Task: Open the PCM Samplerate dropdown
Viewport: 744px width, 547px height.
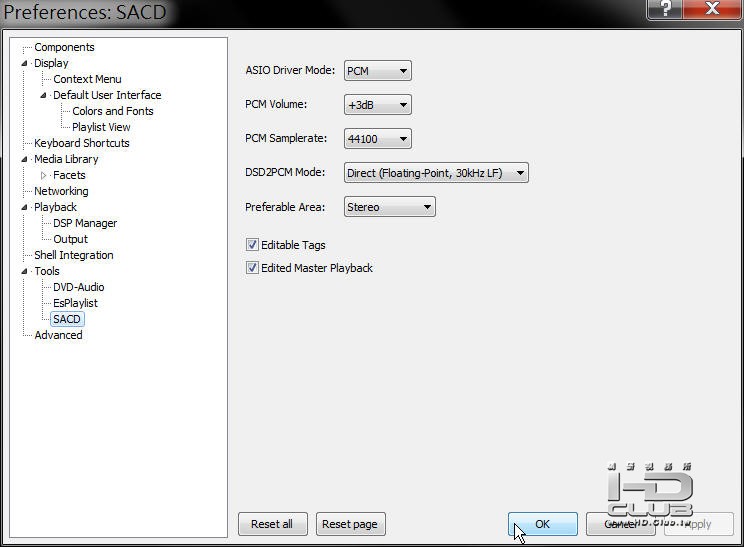Action: click(x=377, y=139)
